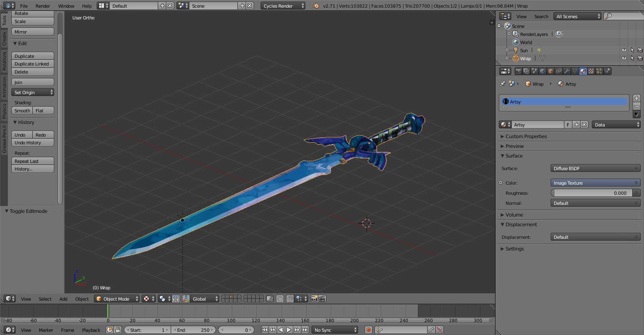Click the 3D manipulator axis icon
Screen dimensions: 644x335
186,299
